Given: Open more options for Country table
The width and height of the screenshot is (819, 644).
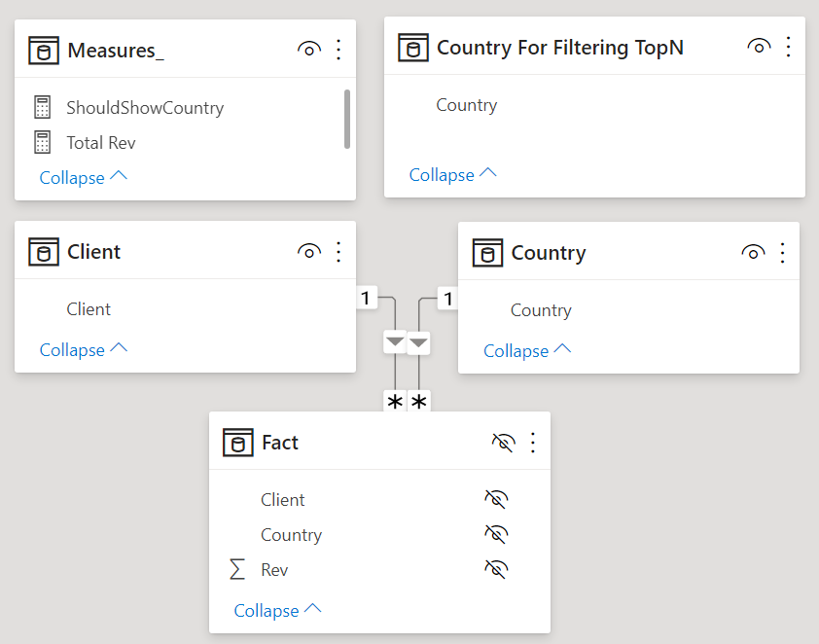Looking at the screenshot, I should [x=782, y=253].
